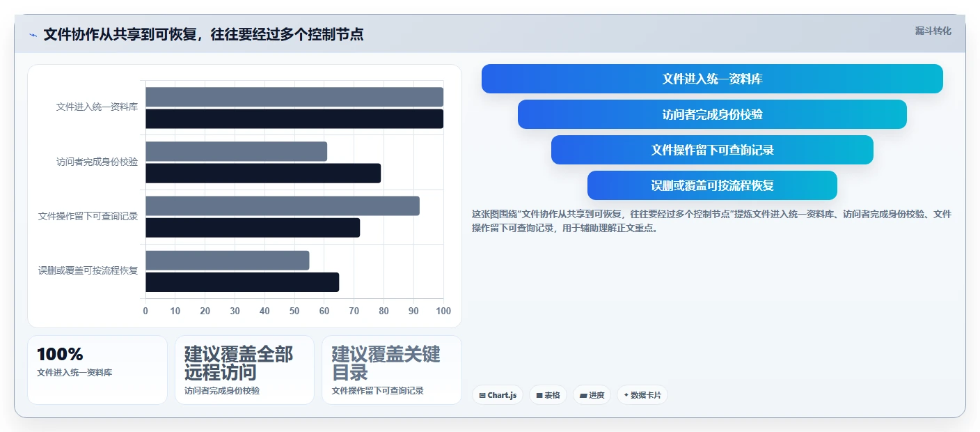This screenshot has height=432, width=980.
Task: Click the gray bar for 访问者完成身份校验
Action: pyautogui.click(x=236, y=151)
